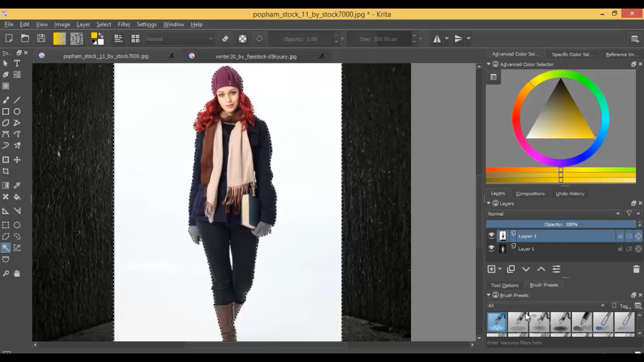Open the add layer dropdown arrow

click(x=500, y=269)
